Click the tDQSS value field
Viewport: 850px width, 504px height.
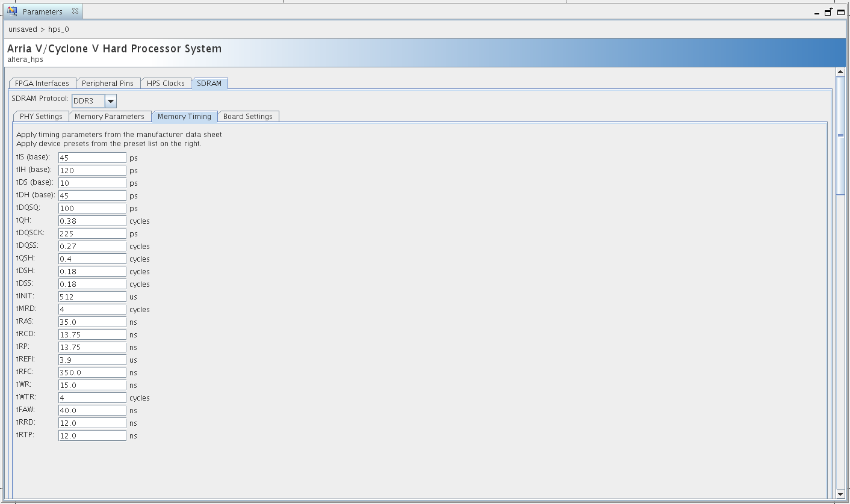tap(92, 246)
